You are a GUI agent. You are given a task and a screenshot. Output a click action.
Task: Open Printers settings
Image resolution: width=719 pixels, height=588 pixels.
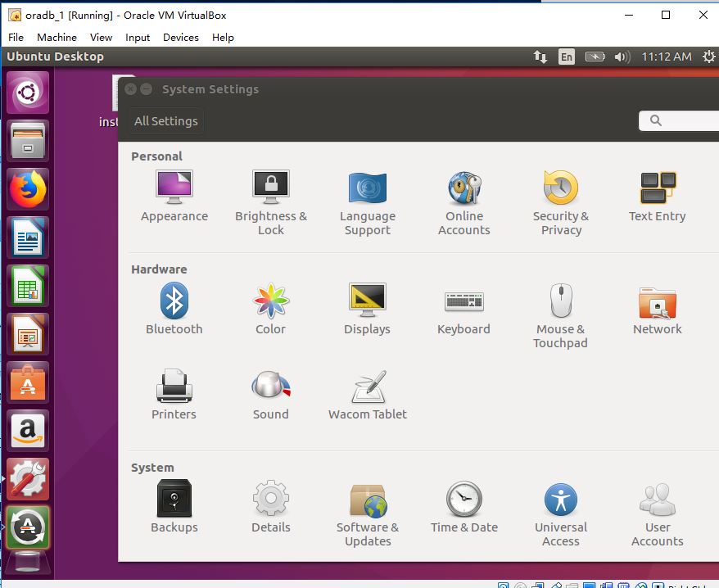click(x=174, y=394)
